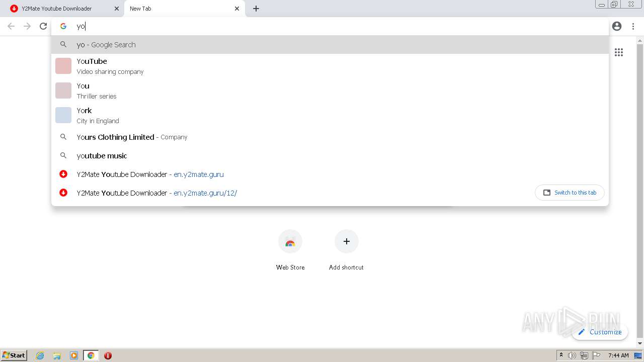Click the browser back arrow

click(x=11, y=26)
